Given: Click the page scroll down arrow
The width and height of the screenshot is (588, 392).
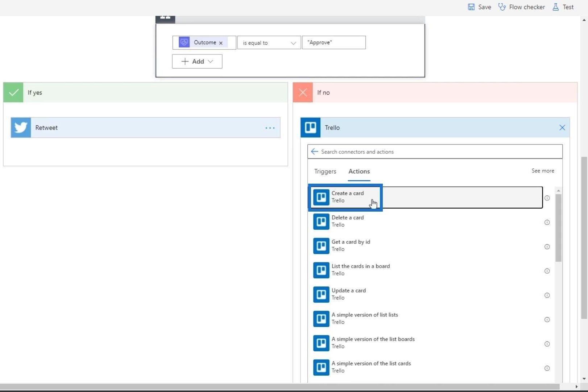Looking at the screenshot, I should tap(584, 379).
